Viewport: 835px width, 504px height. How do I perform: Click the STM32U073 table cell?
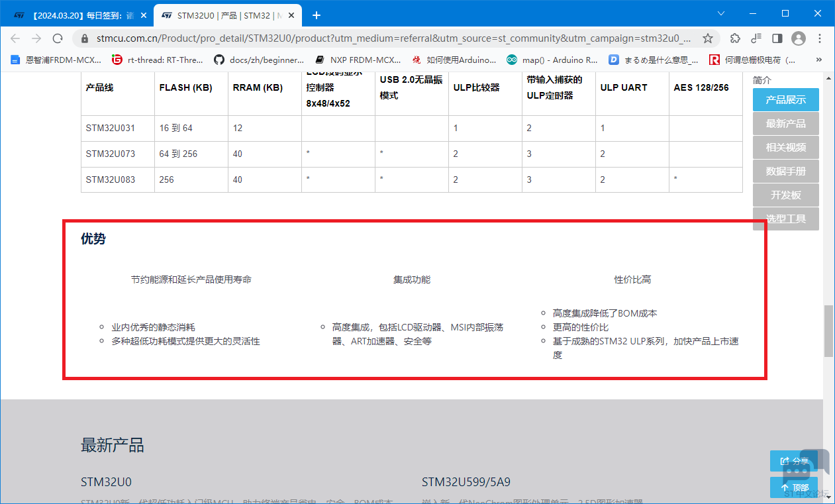118,154
